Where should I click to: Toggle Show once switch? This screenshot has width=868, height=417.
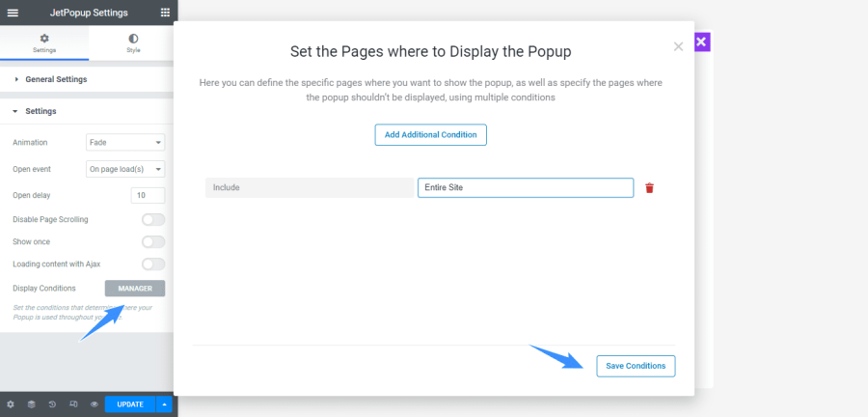pos(153,242)
